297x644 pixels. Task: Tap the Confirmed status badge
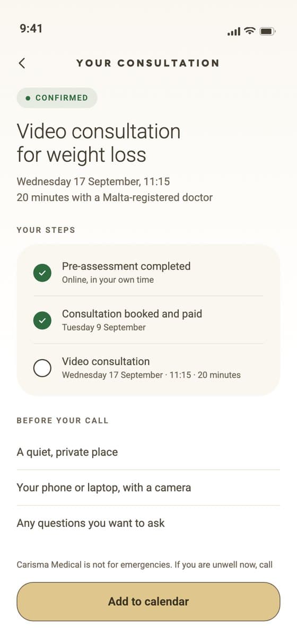click(57, 98)
